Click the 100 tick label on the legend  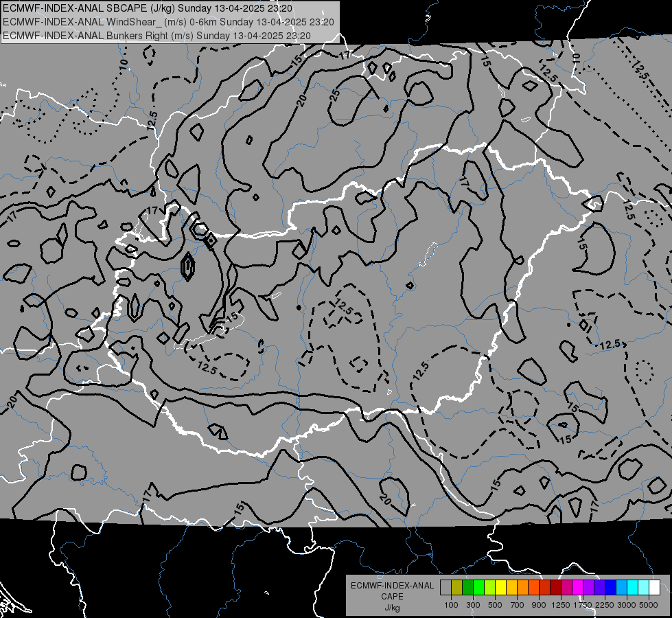tap(451, 605)
